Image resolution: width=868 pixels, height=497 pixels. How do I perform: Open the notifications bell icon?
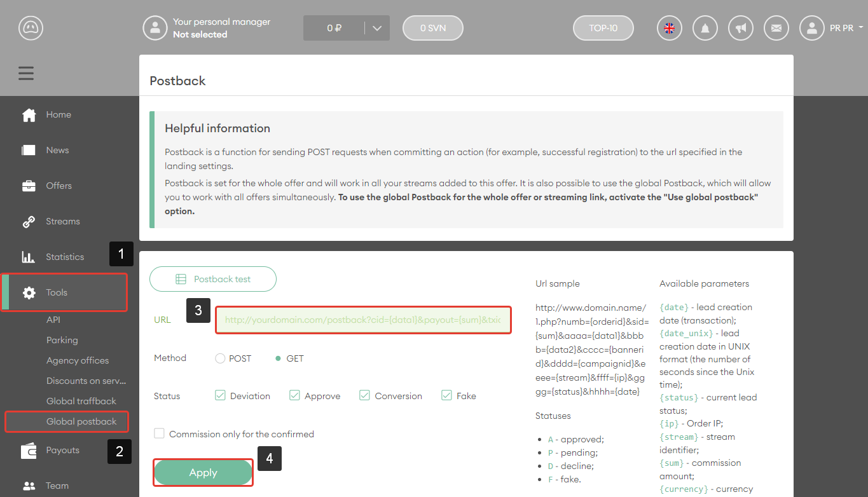tap(705, 28)
